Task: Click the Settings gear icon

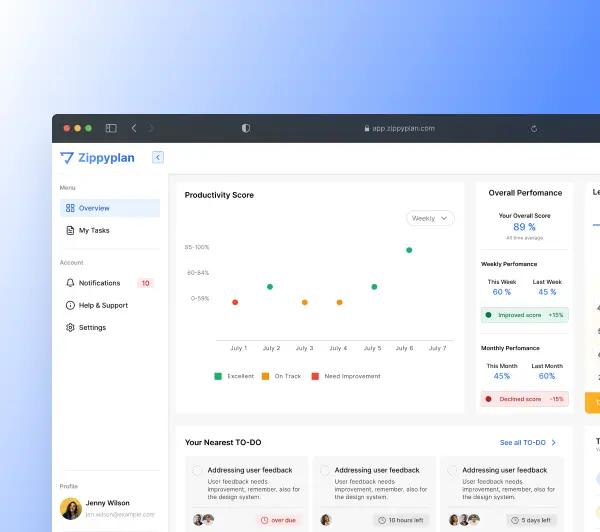Action: click(70, 327)
